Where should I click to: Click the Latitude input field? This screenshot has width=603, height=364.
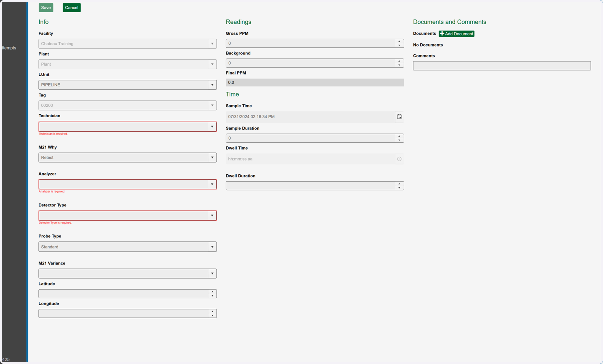tap(124, 294)
